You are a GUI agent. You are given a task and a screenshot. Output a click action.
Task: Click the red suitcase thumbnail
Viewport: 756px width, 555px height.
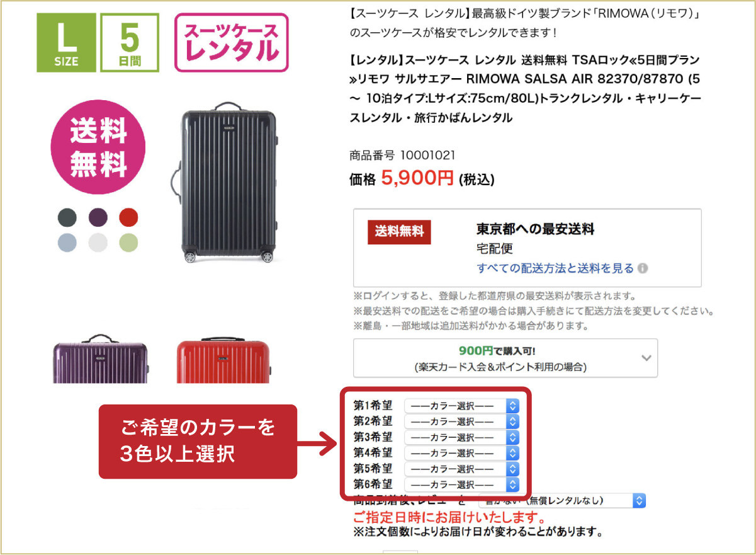click(223, 360)
